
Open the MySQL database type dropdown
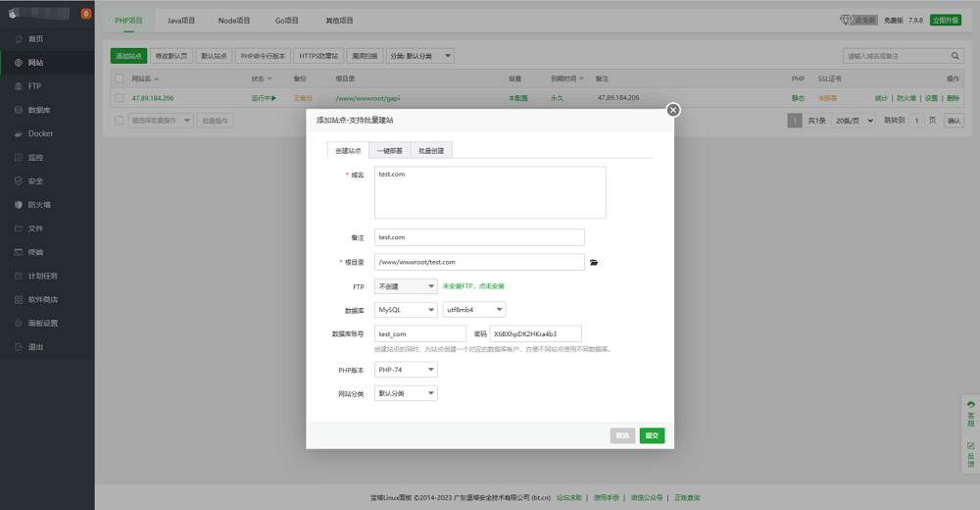click(x=406, y=310)
